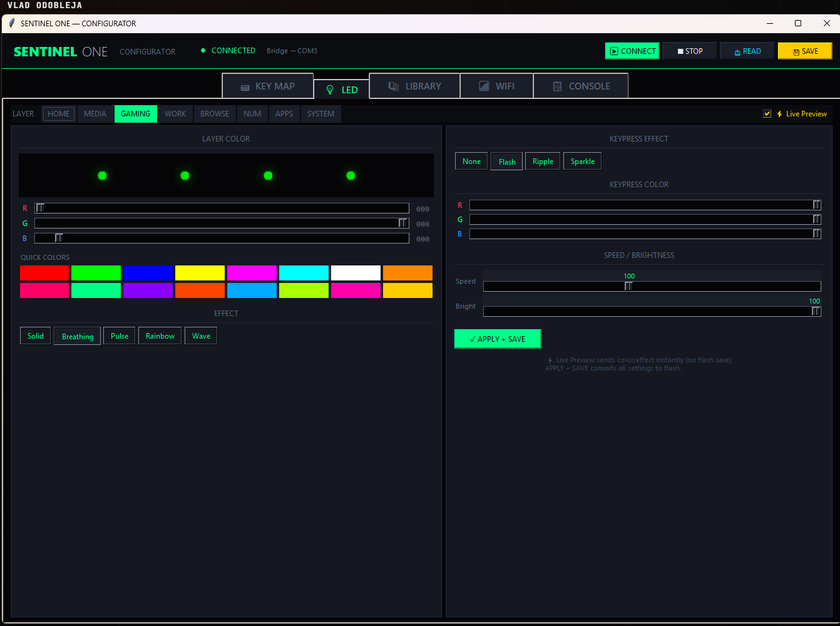Choose the purple quick color swatch
The image size is (840, 626).
tap(148, 290)
